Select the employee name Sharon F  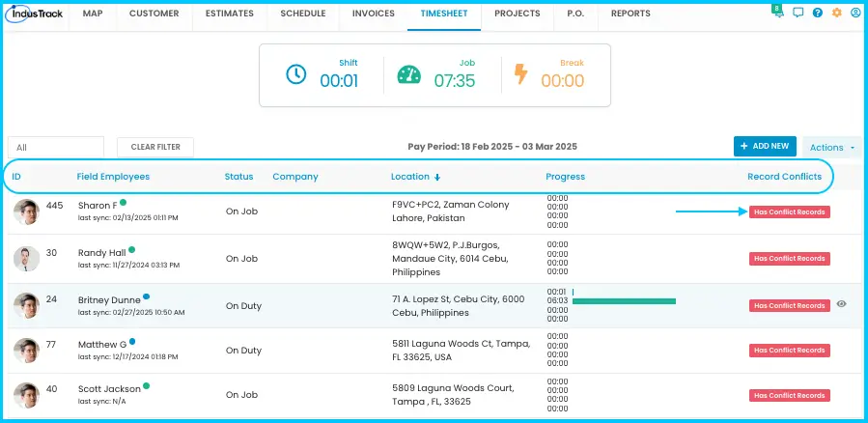tap(98, 206)
